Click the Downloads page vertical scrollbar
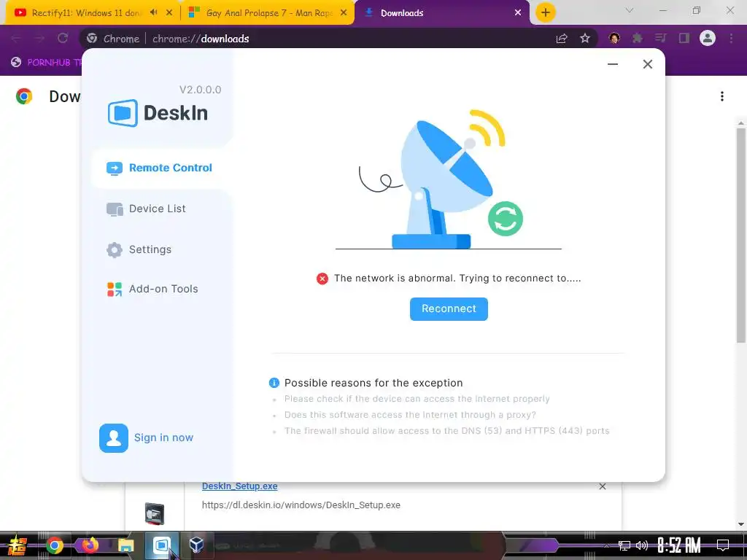 point(741,234)
